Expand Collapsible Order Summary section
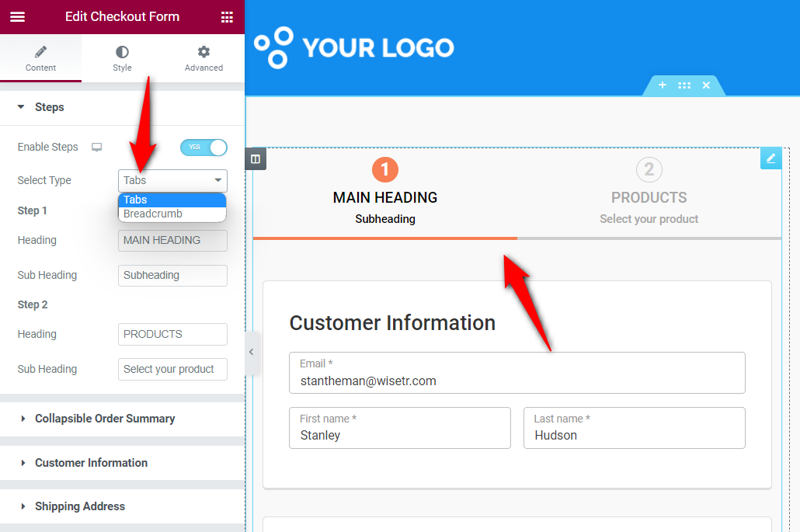 [x=122, y=419]
